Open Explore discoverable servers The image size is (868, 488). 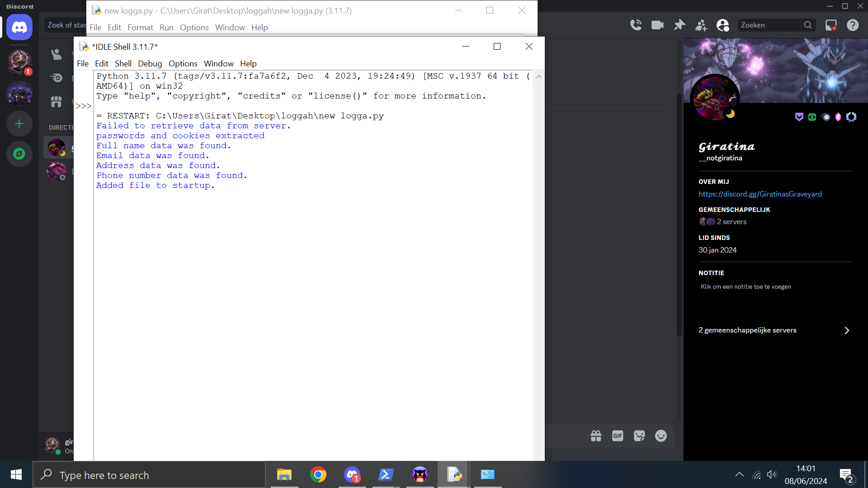[x=19, y=154]
